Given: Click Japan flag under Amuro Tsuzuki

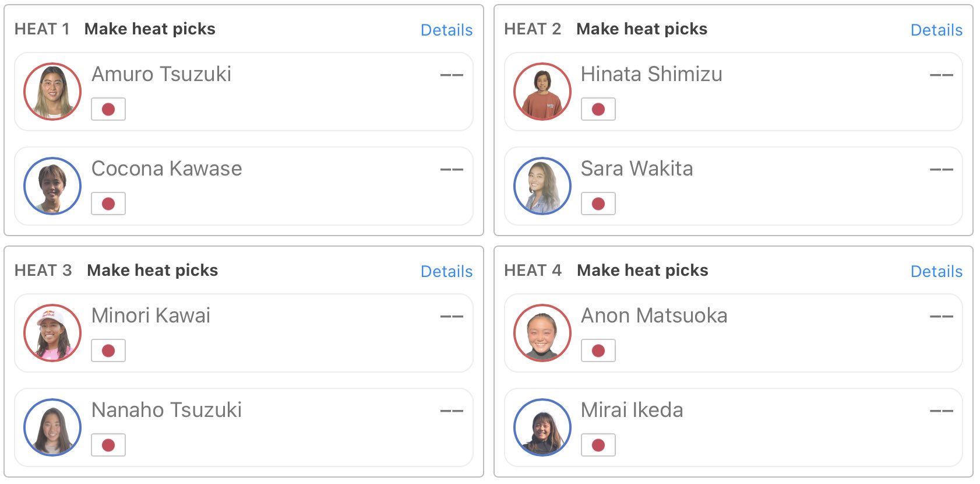Looking at the screenshot, I should coord(108,109).
